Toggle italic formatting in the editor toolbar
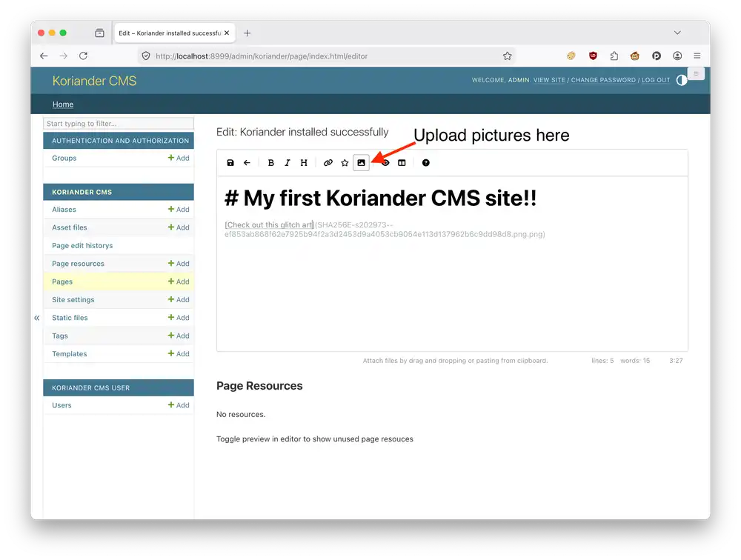741x560 pixels. [287, 162]
